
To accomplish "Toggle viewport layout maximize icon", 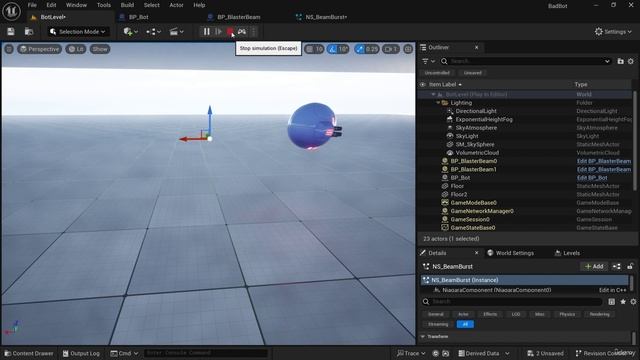I will click(x=408, y=49).
